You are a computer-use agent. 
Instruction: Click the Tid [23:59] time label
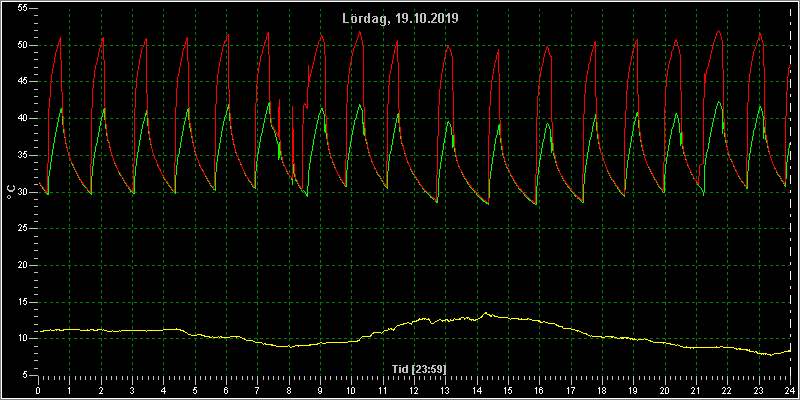pyautogui.click(x=419, y=369)
